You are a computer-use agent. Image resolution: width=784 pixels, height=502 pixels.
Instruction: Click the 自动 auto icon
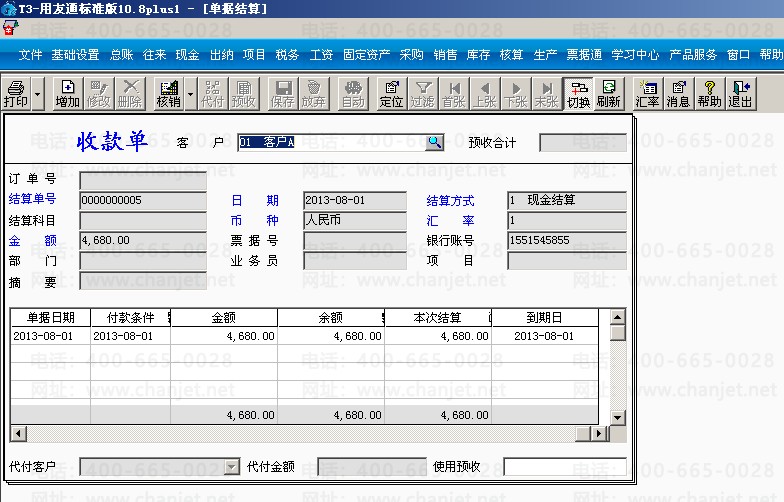click(x=353, y=94)
